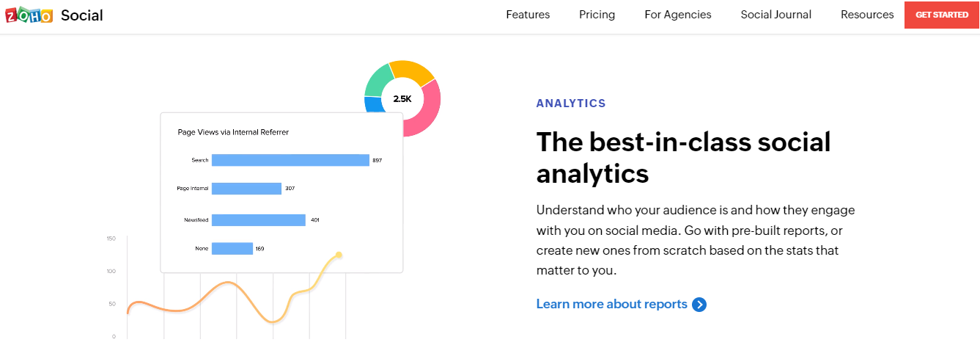
Task: Click the None bar showing 169
Action: click(232, 249)
